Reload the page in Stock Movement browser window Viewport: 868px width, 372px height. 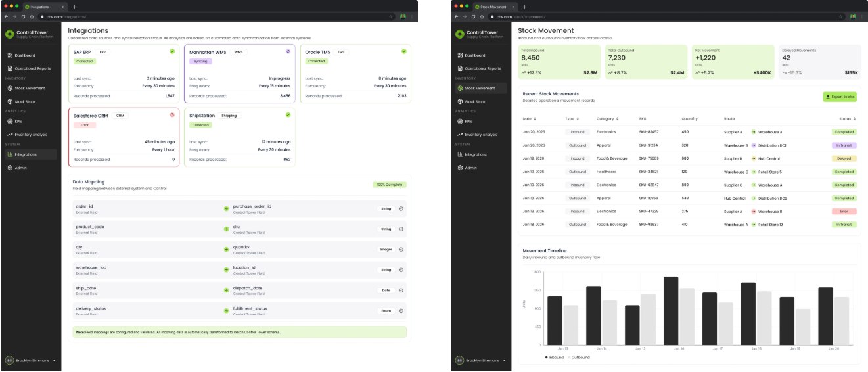[473, 16]
